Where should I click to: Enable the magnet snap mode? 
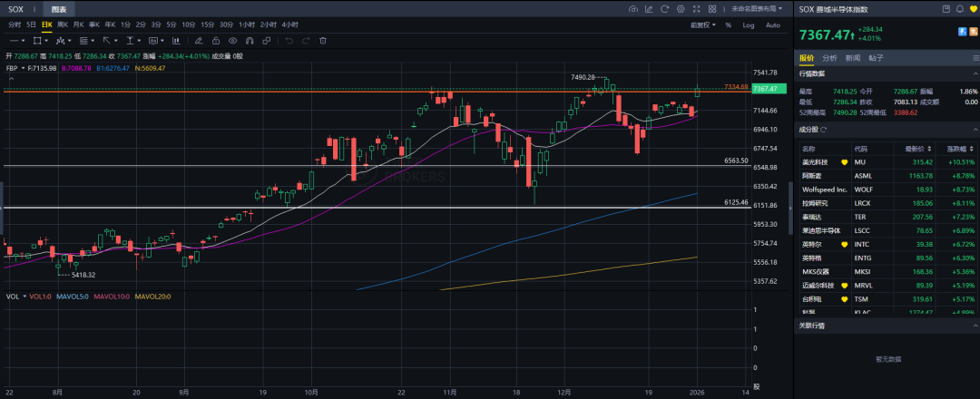click(250, 41)
